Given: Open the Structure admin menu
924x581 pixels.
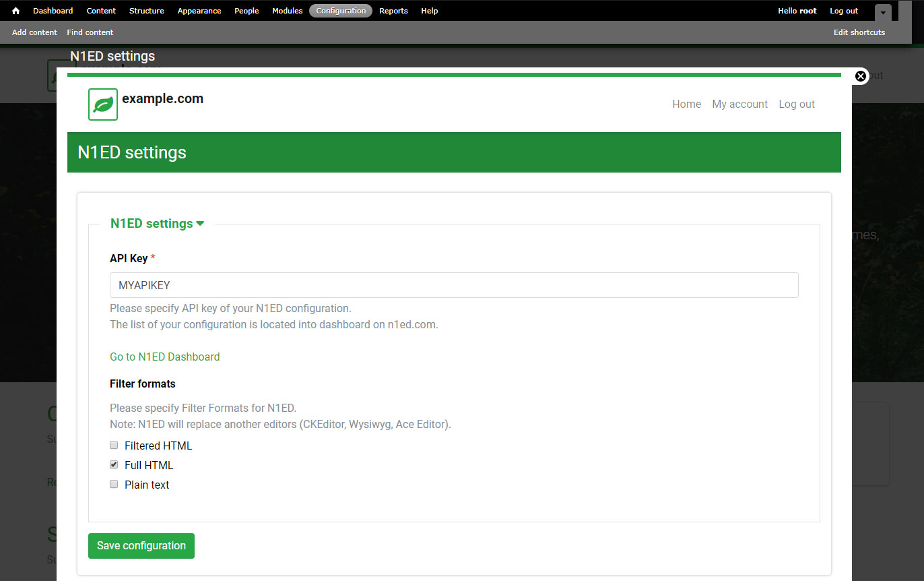Looking at the screenshot, I should 146,11.
